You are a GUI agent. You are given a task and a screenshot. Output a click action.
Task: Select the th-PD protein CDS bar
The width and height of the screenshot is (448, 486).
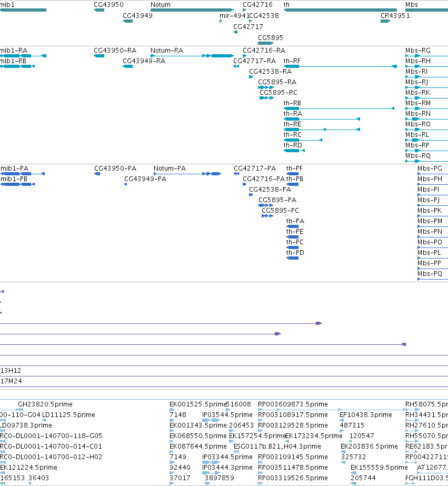tap(292, 258)
